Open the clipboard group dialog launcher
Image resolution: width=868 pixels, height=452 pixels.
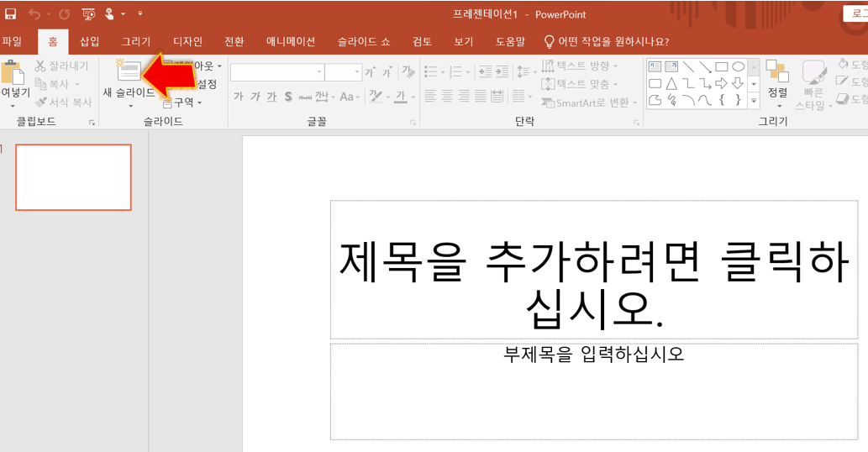(x=92, y=123)
